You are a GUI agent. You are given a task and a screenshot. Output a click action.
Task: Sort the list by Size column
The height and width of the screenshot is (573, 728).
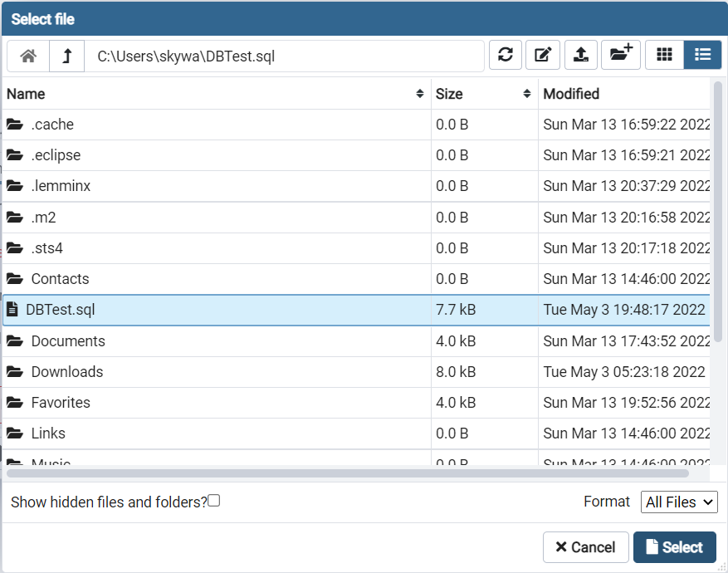[x=484, y=94]
